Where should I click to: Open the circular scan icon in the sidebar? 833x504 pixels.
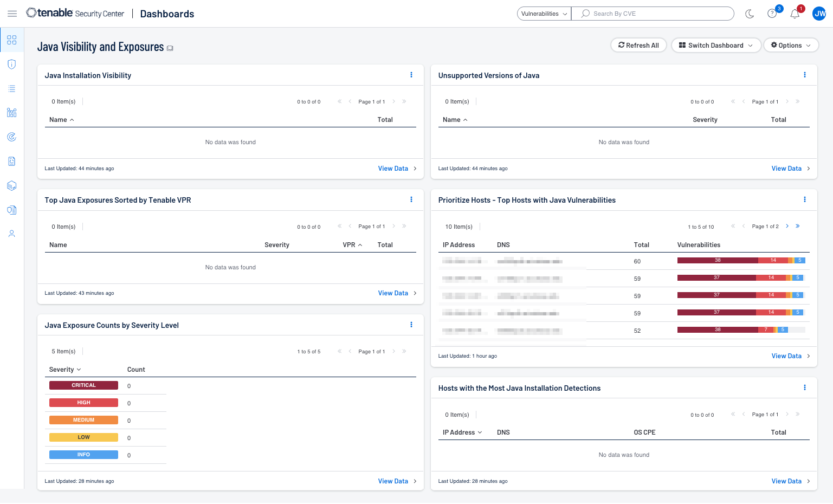pyautogui.click(x=11, y=137)
